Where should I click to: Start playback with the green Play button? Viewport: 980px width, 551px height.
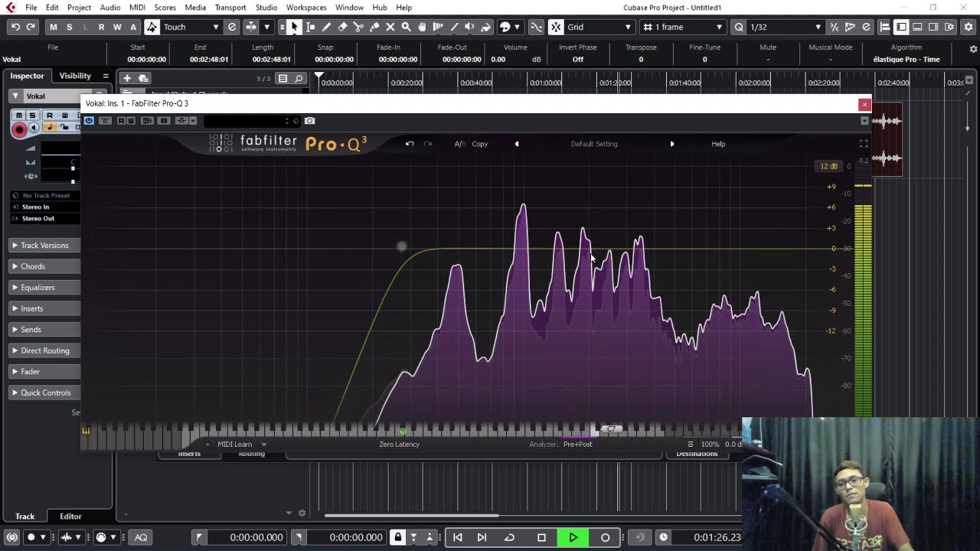[573, 537]
